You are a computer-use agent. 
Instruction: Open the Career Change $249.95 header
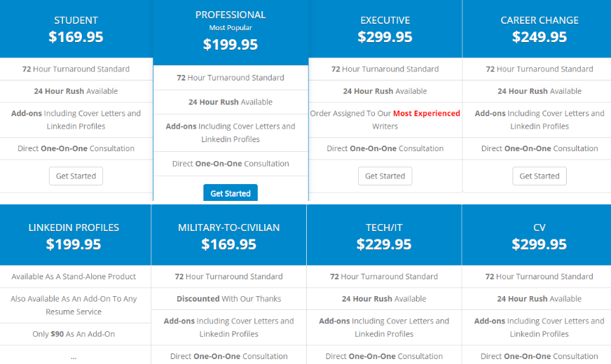click(540, 29)
